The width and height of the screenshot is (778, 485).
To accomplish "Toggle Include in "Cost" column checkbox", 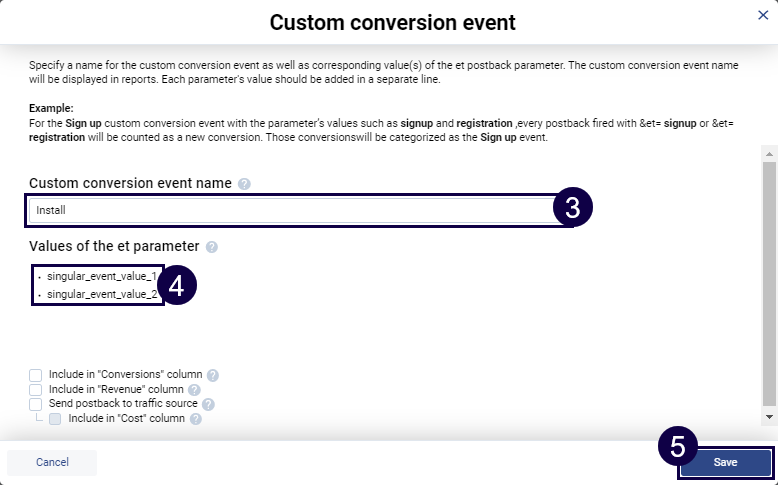I will pos(56,419).
